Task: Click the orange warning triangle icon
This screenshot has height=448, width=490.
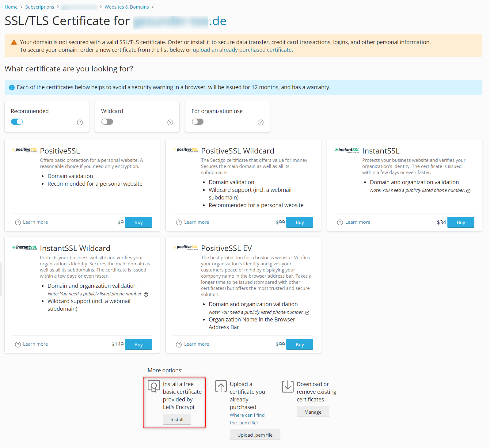Action: pyautogui.click(x=14, y=42)
